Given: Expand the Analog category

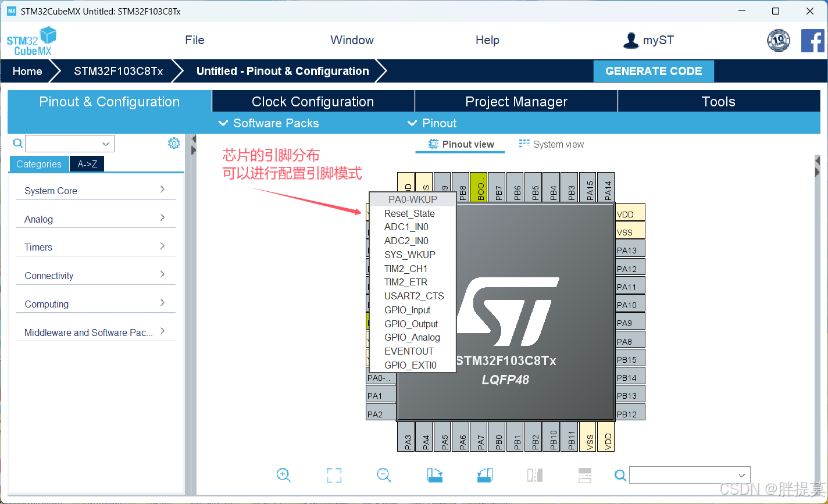Looking at the screenshot, I should pos(96,219).
